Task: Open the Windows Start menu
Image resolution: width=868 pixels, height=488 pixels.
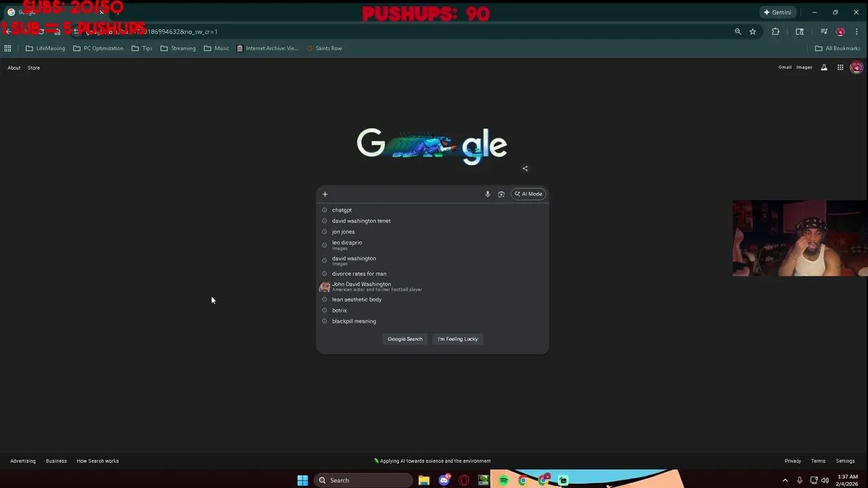Action: click(302, 481)
